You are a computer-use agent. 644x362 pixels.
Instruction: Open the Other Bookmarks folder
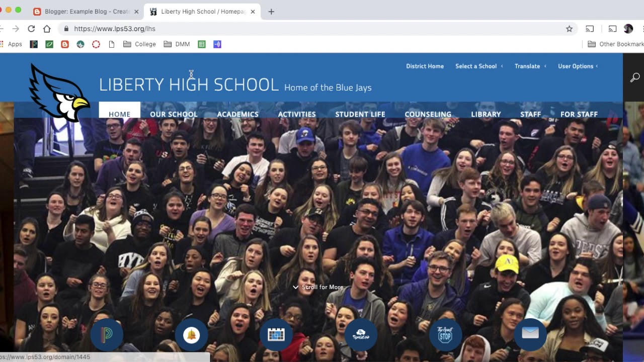point(616,44)
